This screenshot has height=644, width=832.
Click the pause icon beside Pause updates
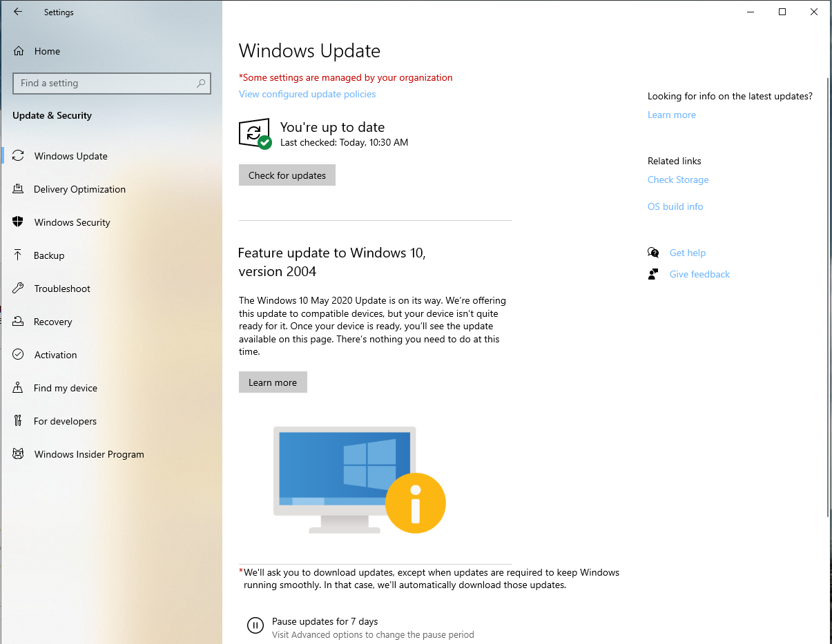255,626
